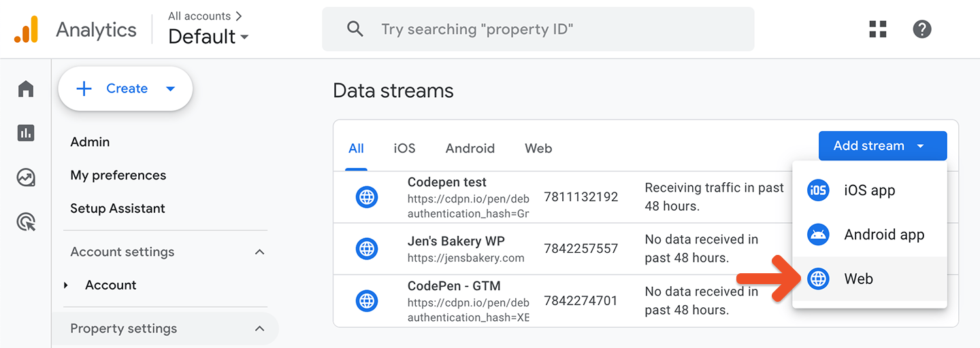The height and width of the screenshot is (348, 980).
Task: Open the Setup Assistant link
Action: click(x=118, y=209)
